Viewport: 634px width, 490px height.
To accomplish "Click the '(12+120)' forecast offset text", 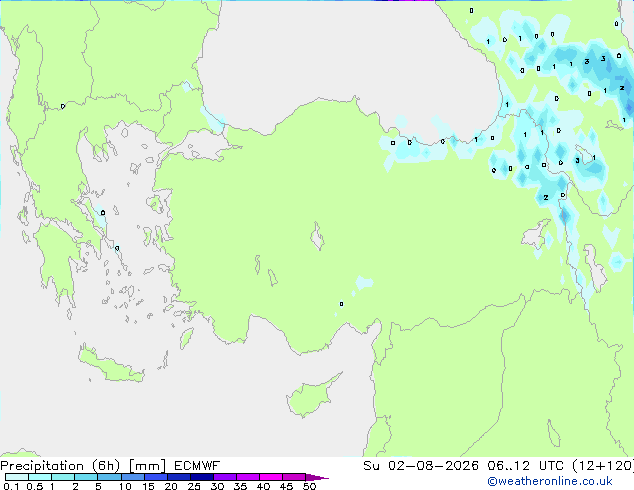I will pos(603,466).
